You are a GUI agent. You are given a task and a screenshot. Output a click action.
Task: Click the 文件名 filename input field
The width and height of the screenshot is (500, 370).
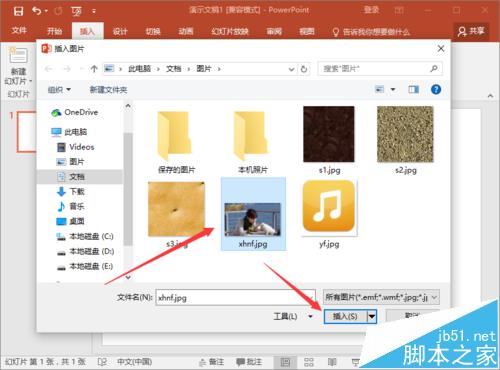pos(235,297)
